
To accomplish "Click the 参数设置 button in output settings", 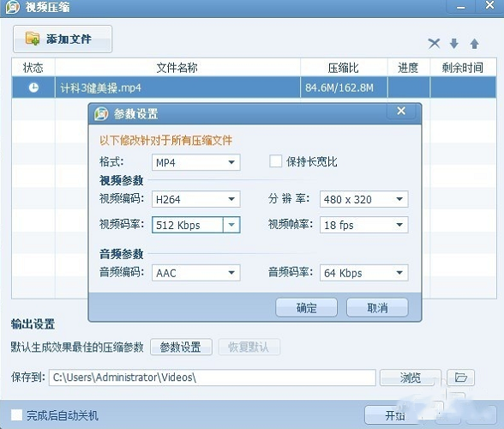I will pos(181,347).
